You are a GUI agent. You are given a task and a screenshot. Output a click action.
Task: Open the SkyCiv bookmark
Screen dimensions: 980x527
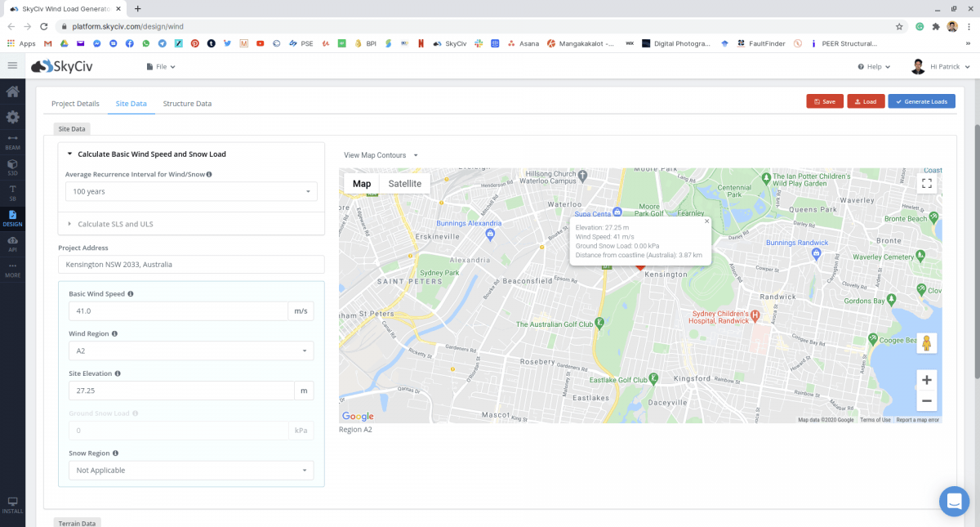(x=448, y=42)
